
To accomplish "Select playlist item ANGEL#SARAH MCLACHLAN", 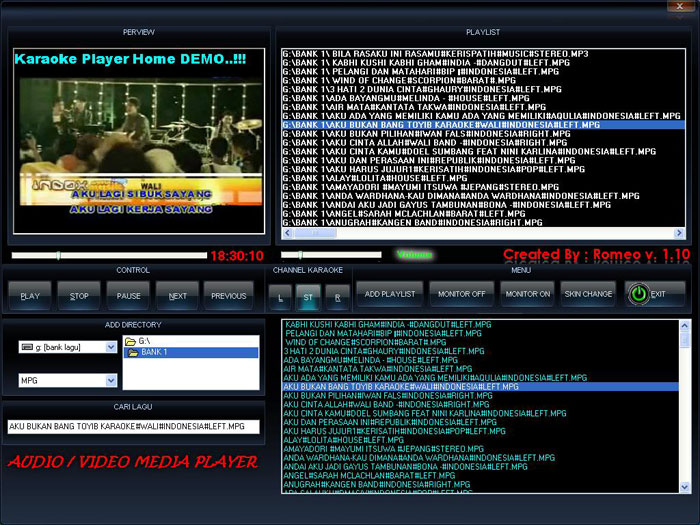I will [483, 214].
